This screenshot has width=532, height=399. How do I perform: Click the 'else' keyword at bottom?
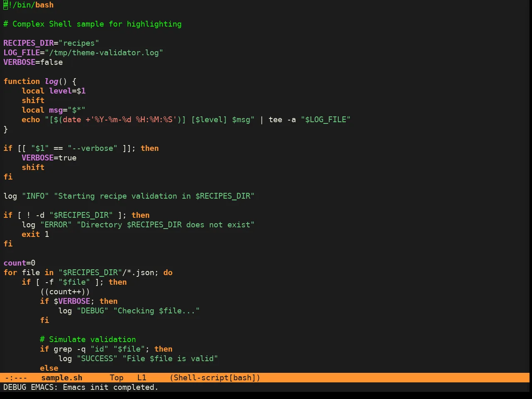49,368
